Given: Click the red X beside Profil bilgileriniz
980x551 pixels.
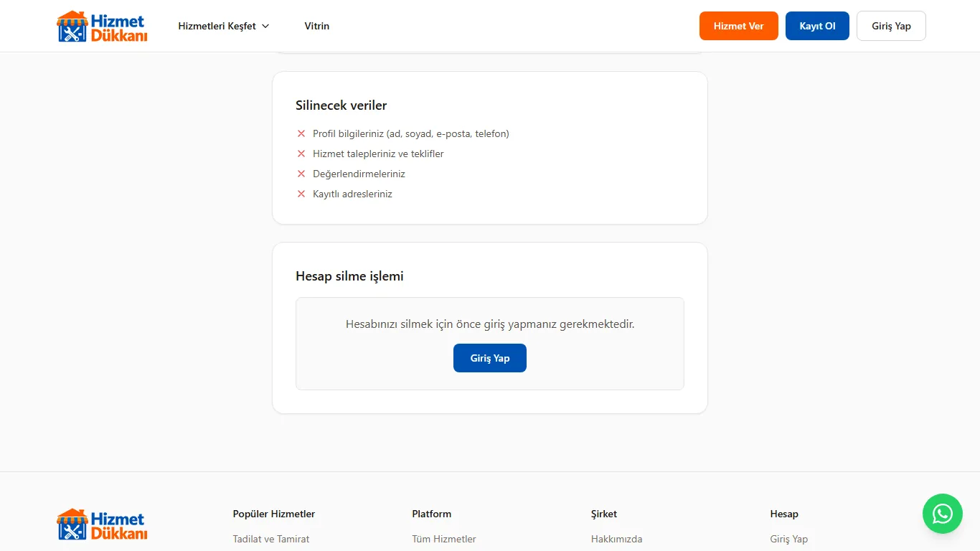Looking at the screenshot, I should click(301, 133).
